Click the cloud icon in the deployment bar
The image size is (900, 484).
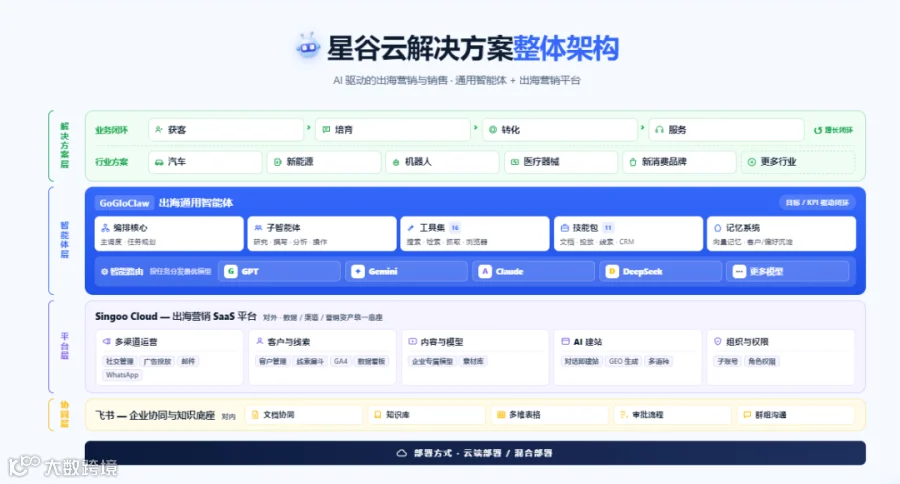click(402, 453)
